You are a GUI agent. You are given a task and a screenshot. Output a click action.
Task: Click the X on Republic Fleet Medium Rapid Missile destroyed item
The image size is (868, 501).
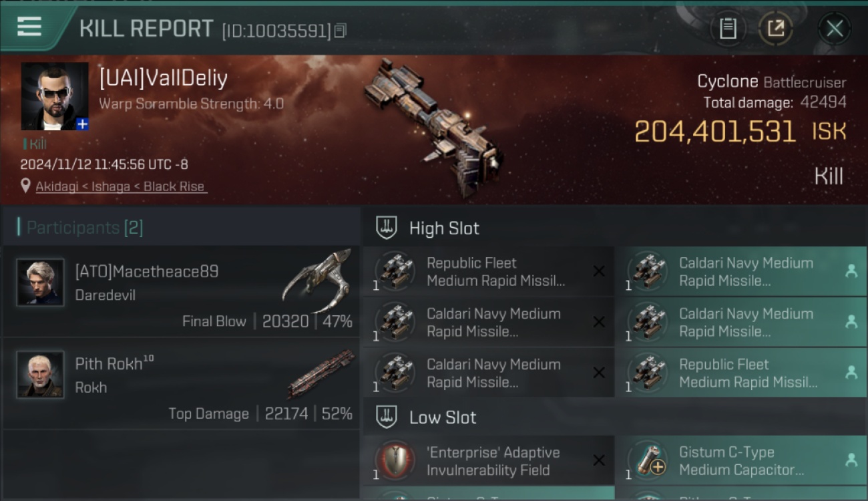599,271
